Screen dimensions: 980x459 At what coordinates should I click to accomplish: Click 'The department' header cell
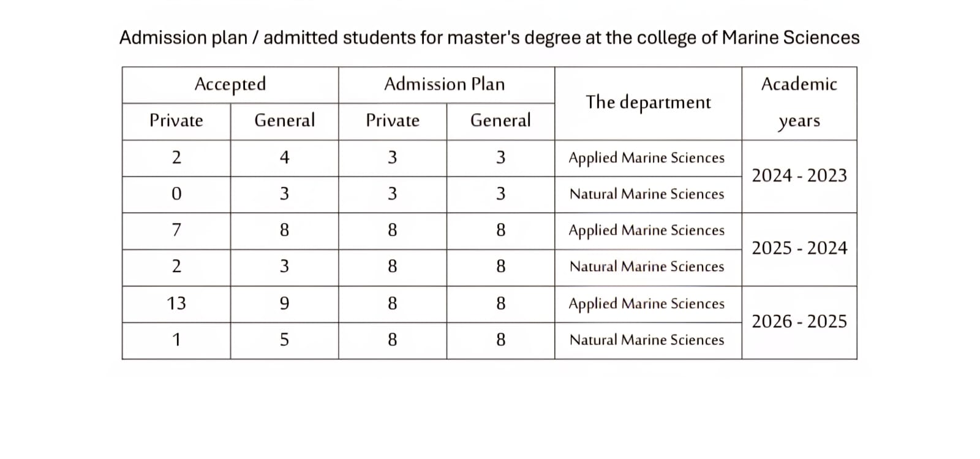pos(648,102)
